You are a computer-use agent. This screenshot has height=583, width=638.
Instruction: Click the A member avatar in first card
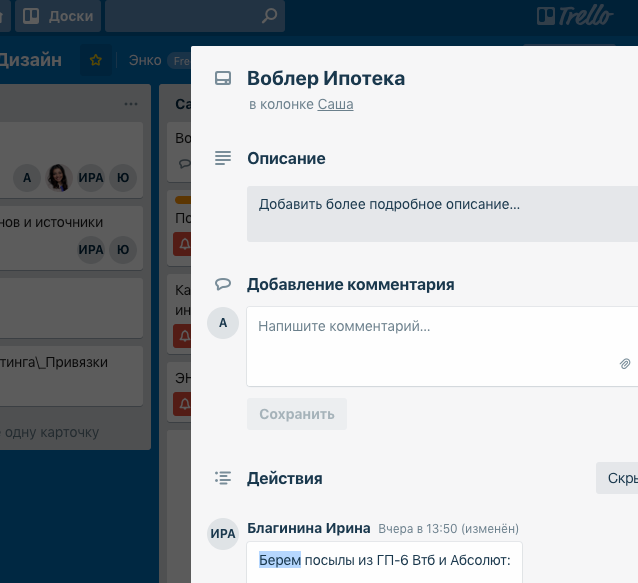pyautogui.click(x=27, y=178)
